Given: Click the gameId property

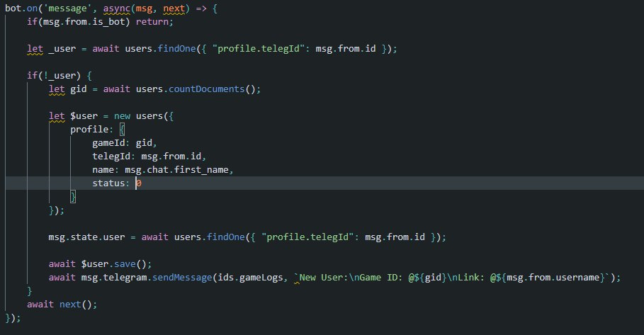Looking at the screenshot, I should (x=108, y=143).
